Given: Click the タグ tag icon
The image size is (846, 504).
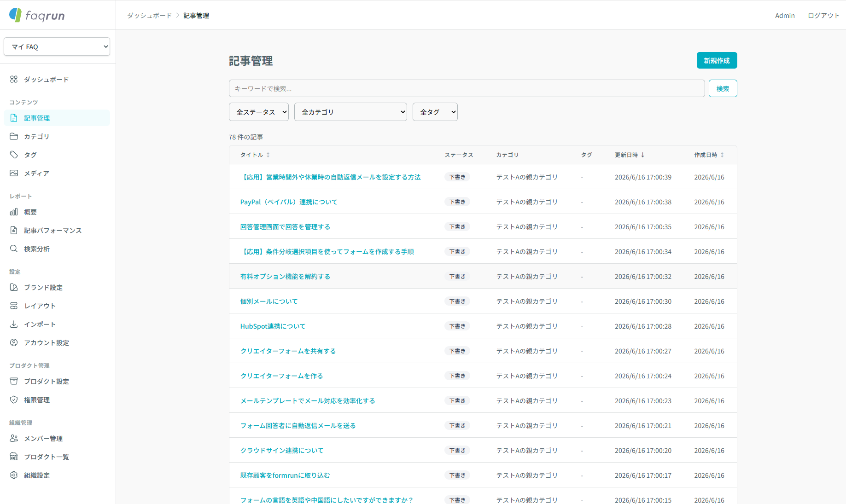Looking at the screenshot, I should 14,155.
